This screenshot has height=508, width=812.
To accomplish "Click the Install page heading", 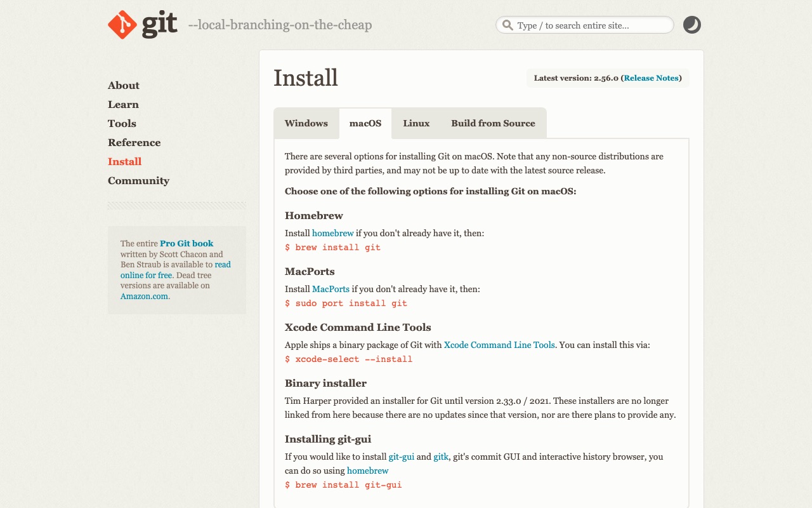I will click(306, 78).
